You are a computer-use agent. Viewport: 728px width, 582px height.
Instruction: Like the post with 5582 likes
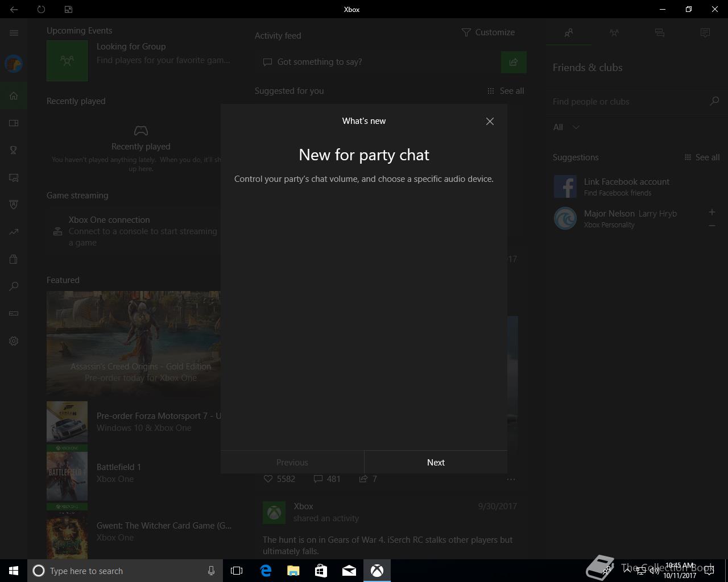pos(279,479)
